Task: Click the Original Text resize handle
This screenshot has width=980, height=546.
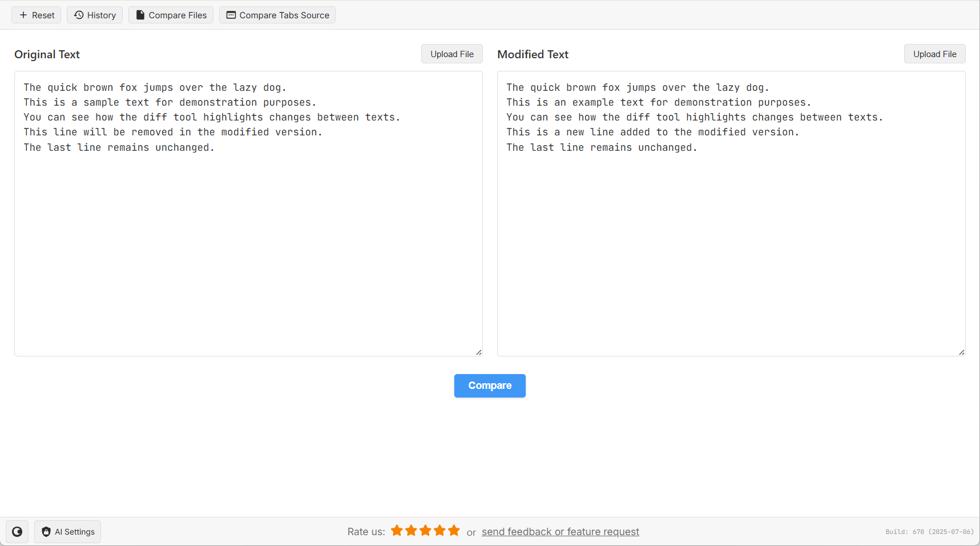Action: click(479, 352)
